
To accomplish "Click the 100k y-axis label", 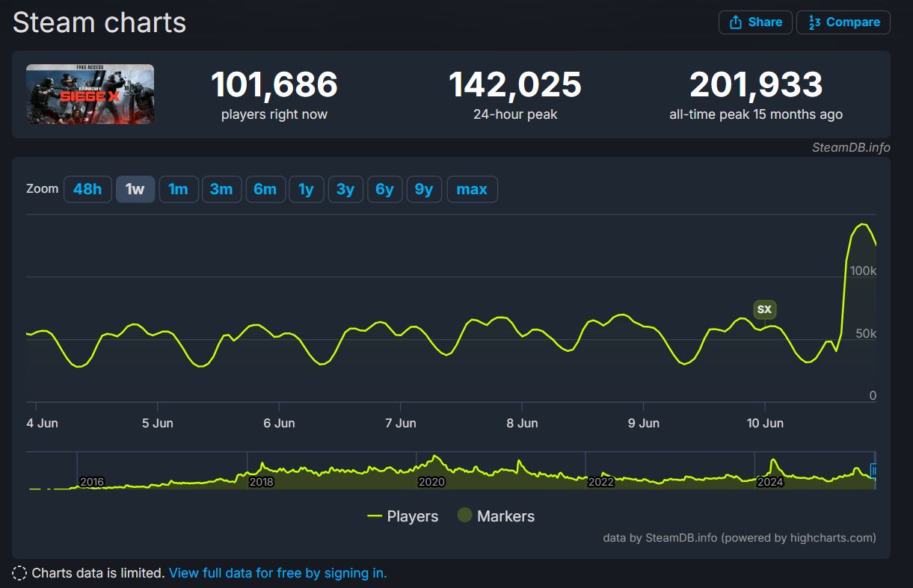I will [x=863, y=270].
